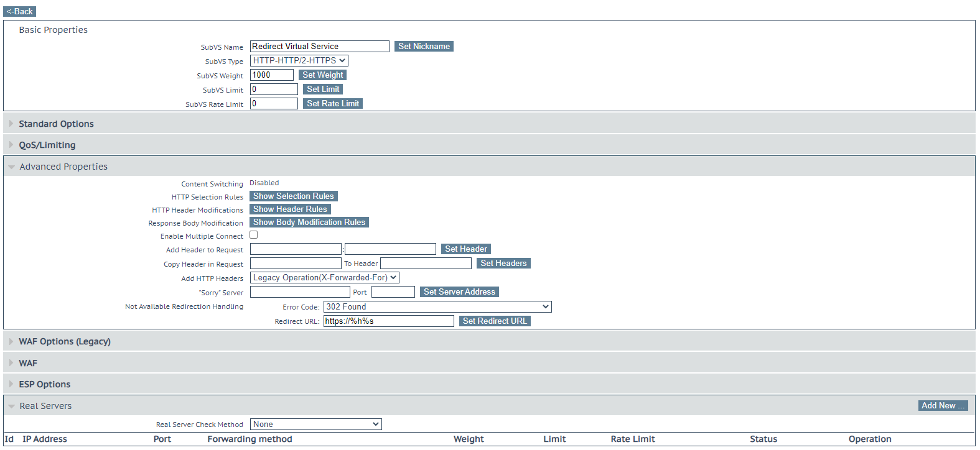The image size is (980, 450).
Task: Enable the Multiple Connect checkbox
Action: 254,235
